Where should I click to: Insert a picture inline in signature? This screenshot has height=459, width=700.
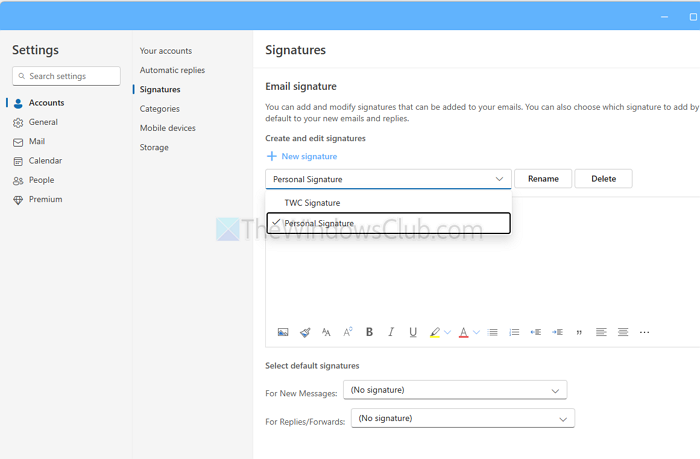(x=283, y=332)
